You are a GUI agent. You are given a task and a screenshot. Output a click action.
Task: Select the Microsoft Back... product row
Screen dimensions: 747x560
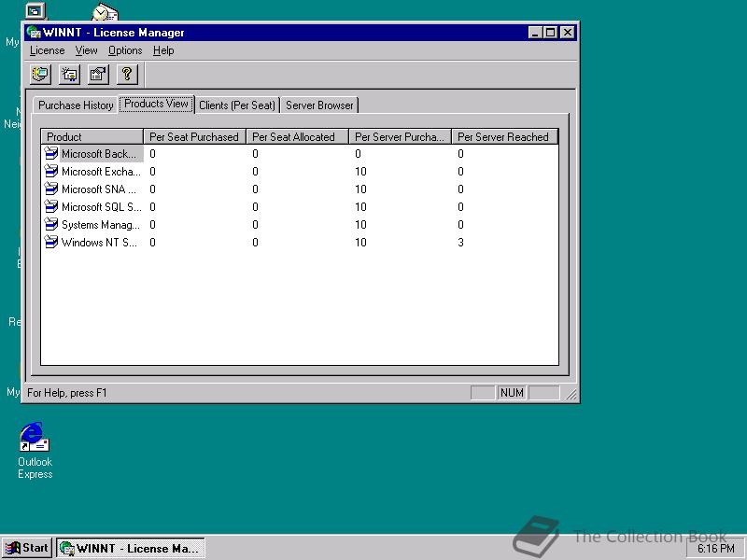click(300, 154)
